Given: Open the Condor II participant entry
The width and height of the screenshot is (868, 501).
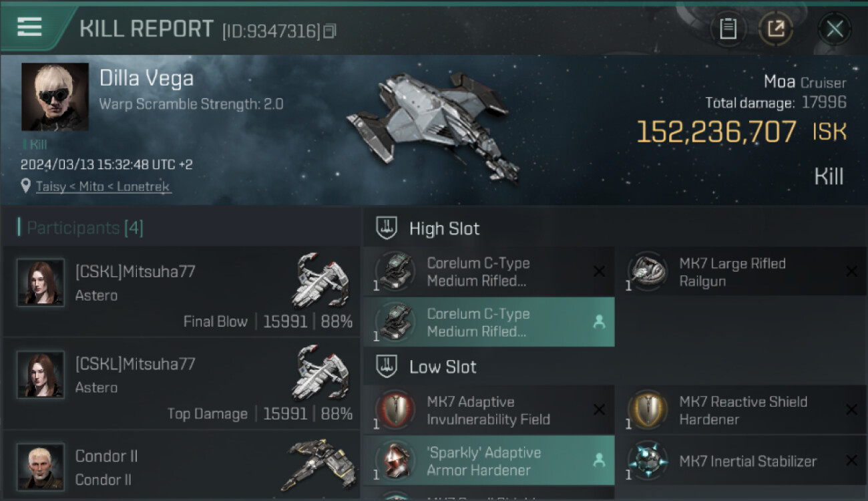Looking at the screenshot, I should coord(182,466).
